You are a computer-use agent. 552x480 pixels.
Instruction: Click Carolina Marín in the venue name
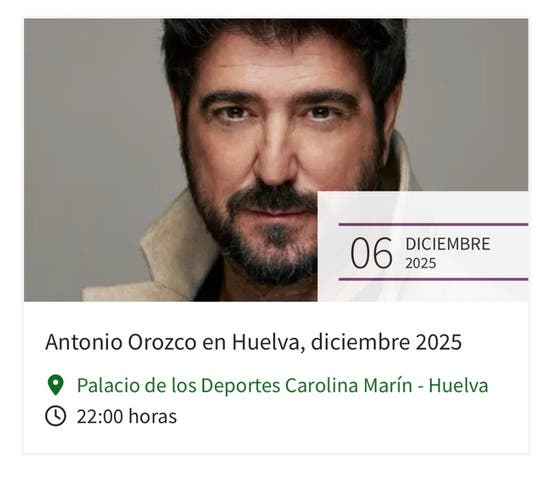click(x=349, y=385)
